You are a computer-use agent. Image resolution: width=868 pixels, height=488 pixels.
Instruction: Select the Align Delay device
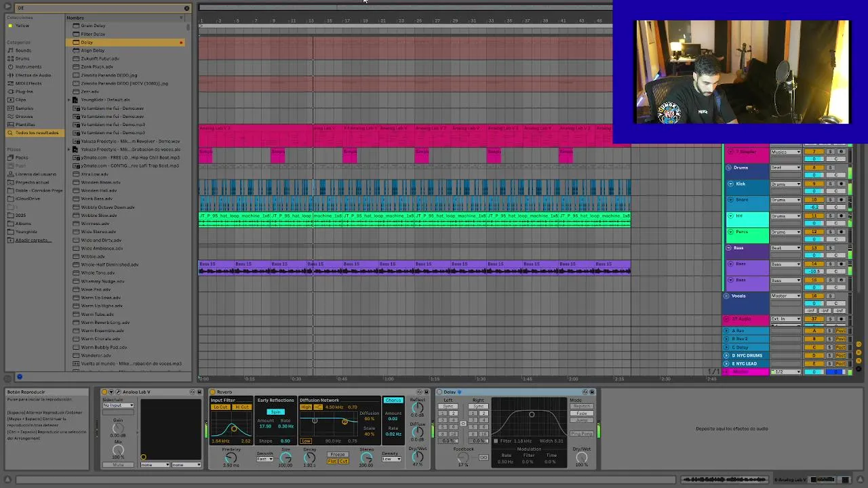pyautogui.click(x=92, y=50)
